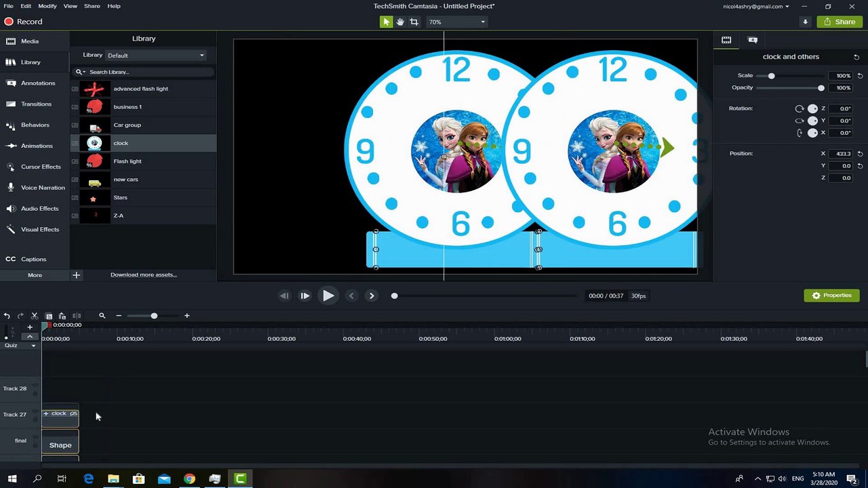Select the canvas Crop tool

(414, 22)
